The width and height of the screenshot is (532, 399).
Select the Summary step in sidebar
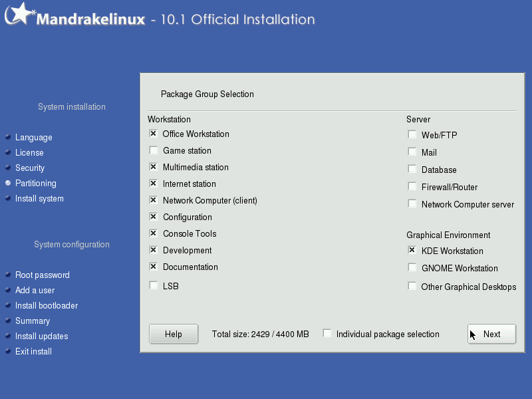pos(33,321)
